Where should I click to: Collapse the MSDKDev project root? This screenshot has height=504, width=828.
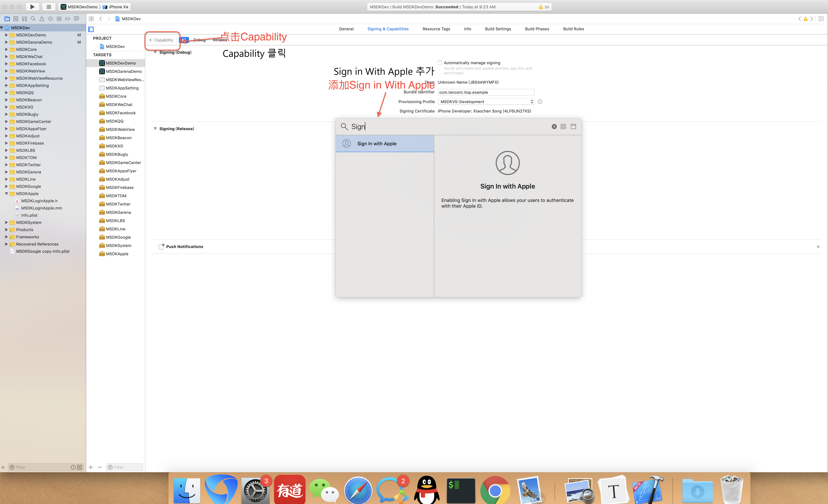2,28
